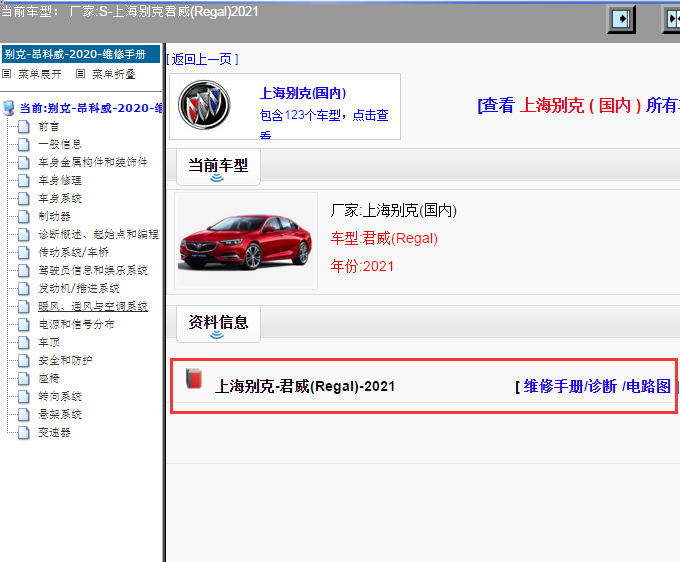Screen dimensions: 680x562
Task: Click page icon beside 电源和信号分布
Action: pos(23,324)
